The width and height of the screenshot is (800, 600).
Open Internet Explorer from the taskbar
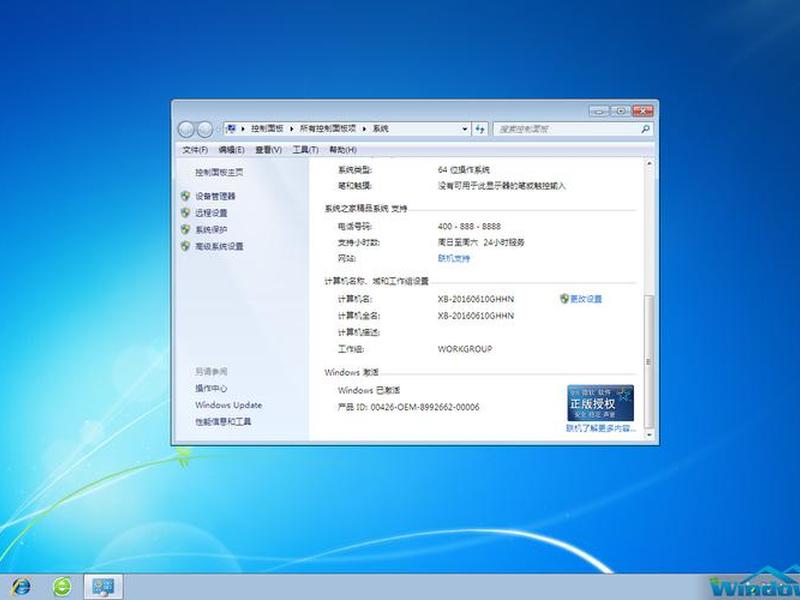click(20, 587)
